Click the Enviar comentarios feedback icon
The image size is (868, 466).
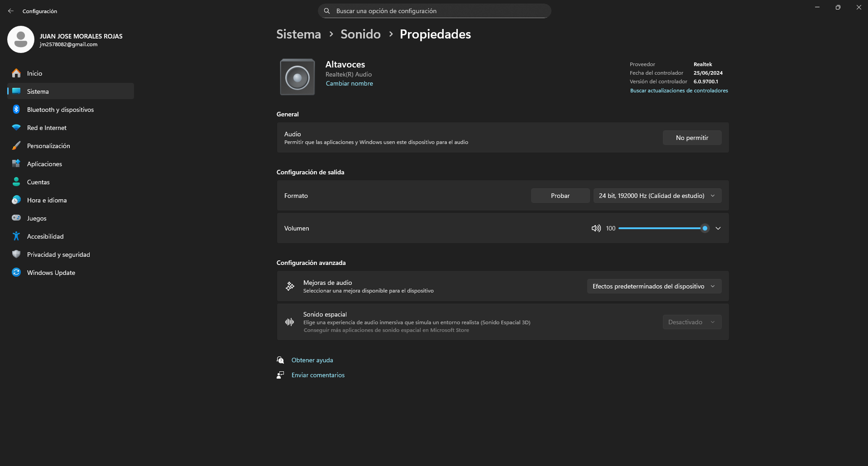click(280, 375)
